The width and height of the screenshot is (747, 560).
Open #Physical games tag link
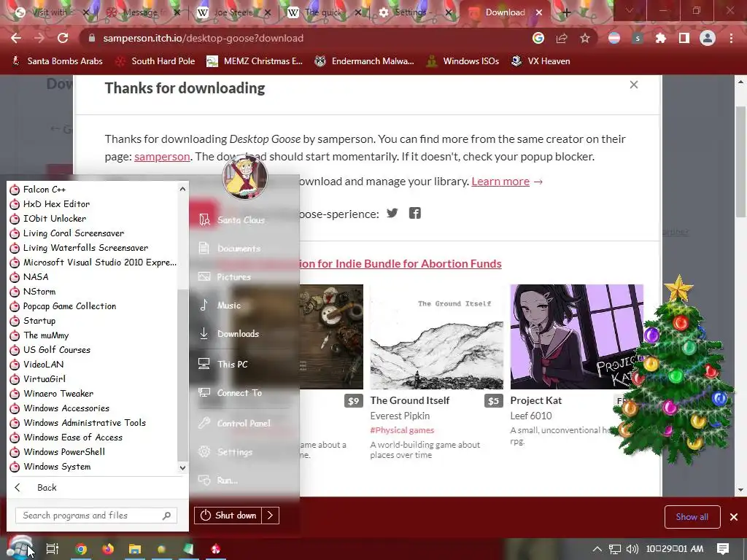[402, 430]
